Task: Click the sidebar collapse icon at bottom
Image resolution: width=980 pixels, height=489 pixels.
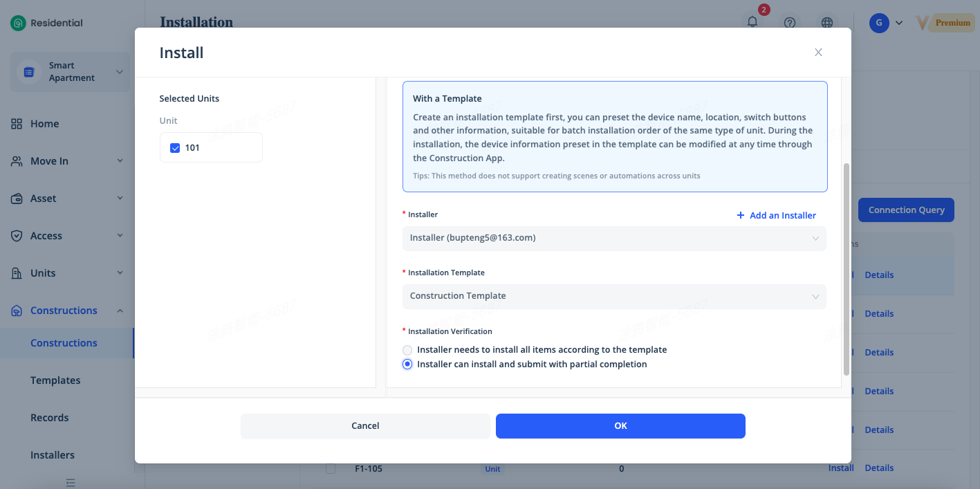Action: point(70,481)
